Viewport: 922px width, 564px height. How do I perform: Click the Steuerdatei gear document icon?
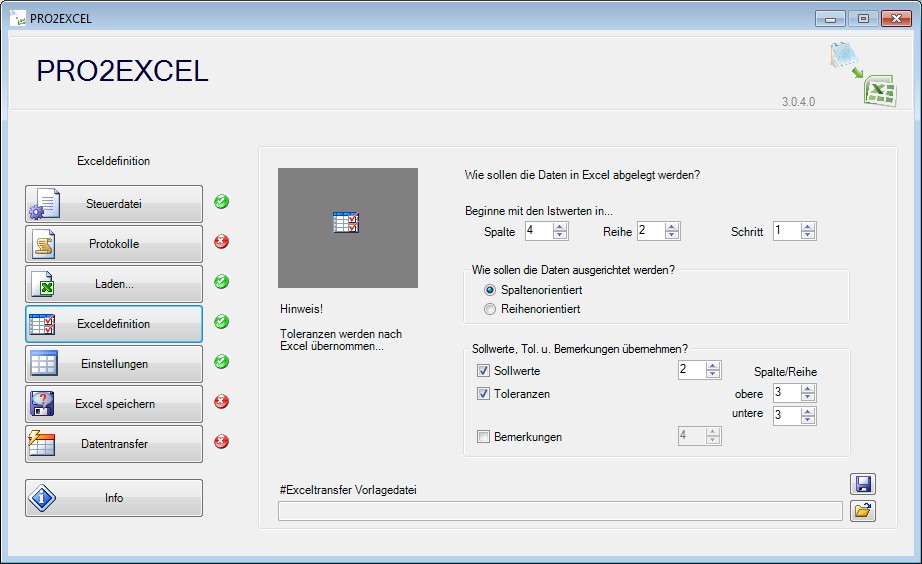tap(45, 203)
